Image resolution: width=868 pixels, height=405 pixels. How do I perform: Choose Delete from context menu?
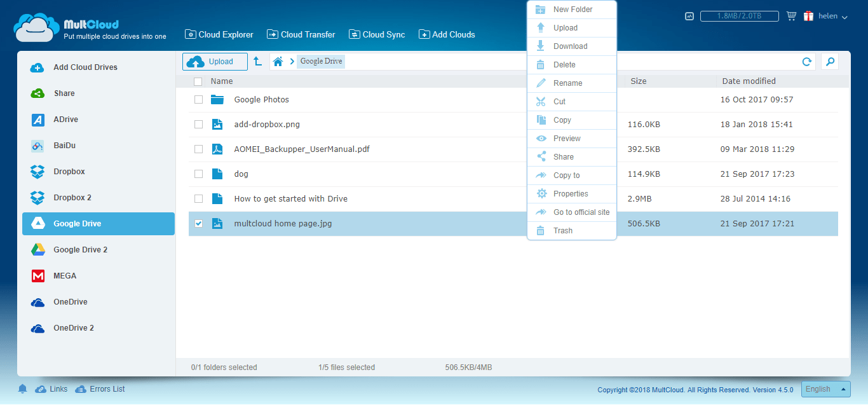tap(572, 65)
